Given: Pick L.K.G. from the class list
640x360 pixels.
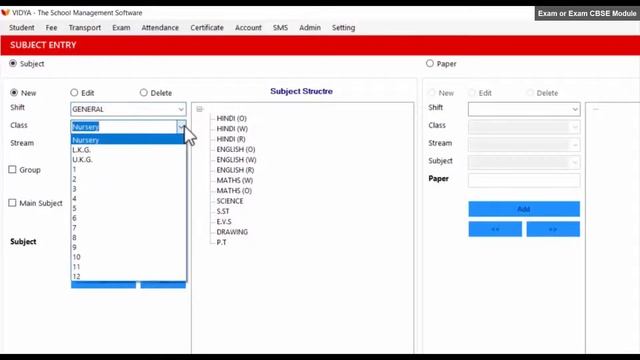Looking at the screenshot, I should (x=128, y=150).
